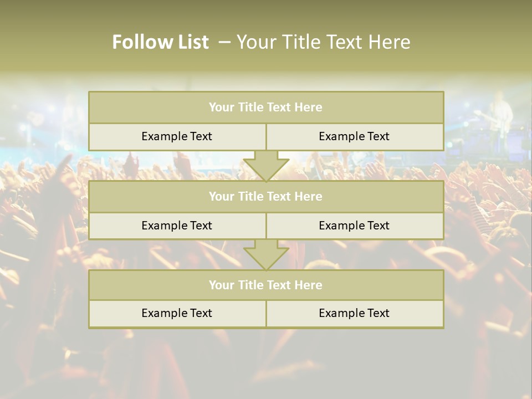Click the left Example Text cell in bottom block
Image resolution: width=532 pixels, height=399 pixels.
pyautogui.click(x=177, y=313)
